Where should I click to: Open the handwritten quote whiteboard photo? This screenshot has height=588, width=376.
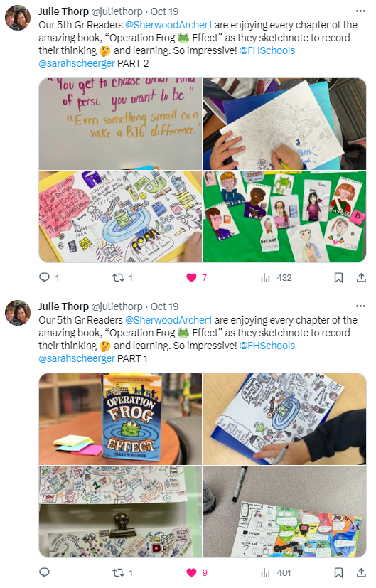tap(120, 124)
